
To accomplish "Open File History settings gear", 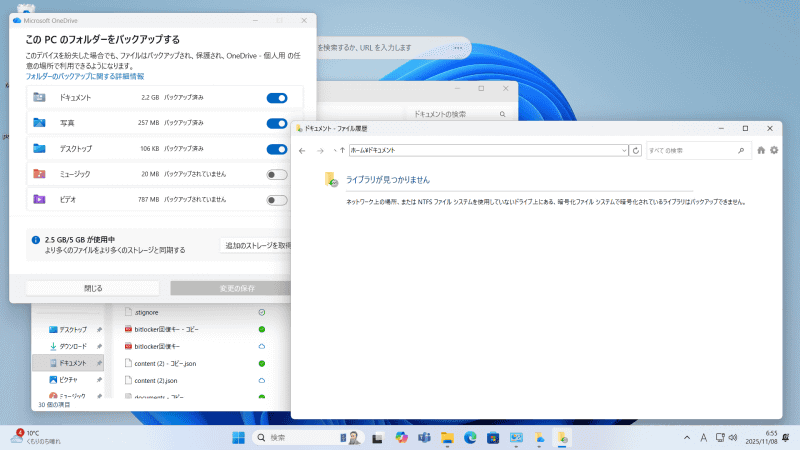I will tap(774, 150).
